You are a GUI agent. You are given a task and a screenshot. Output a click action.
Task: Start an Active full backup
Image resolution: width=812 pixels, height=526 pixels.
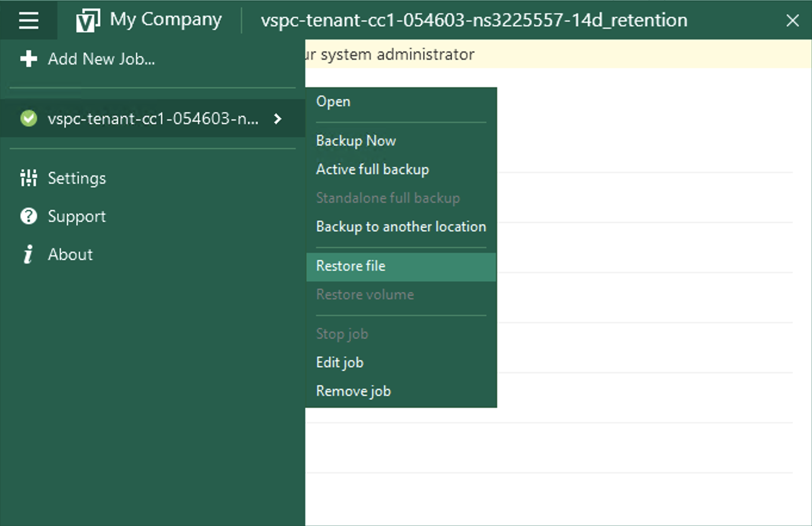pos(372,169)
